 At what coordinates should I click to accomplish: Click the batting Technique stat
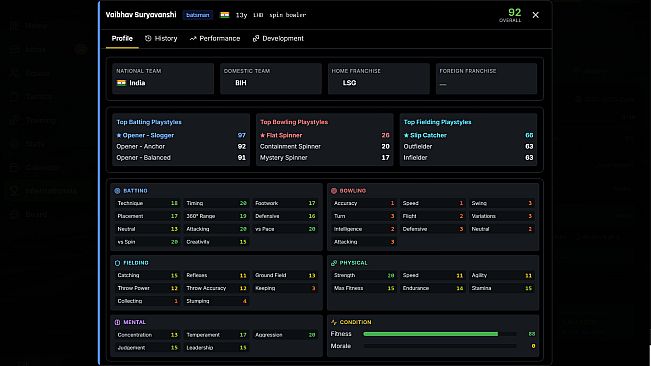147,203
